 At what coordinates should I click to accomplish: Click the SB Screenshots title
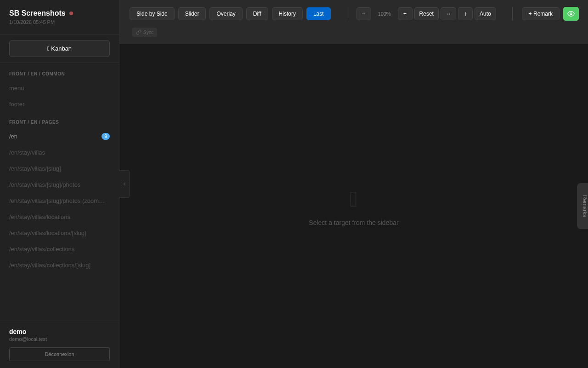(x=37, y=13)
